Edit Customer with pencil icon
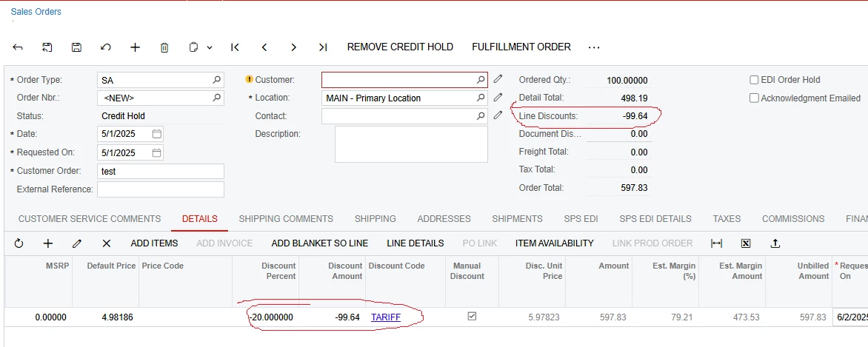The image size is (868, 347). tap(498, 79)
